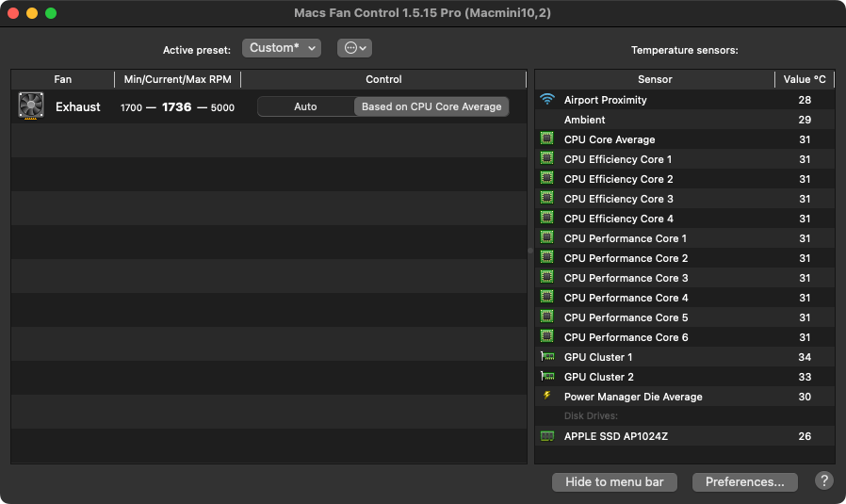Viewport: 846px width, 504px height.
Task: Click the Exhaust fan icon
Action: [x=31, y=106]
